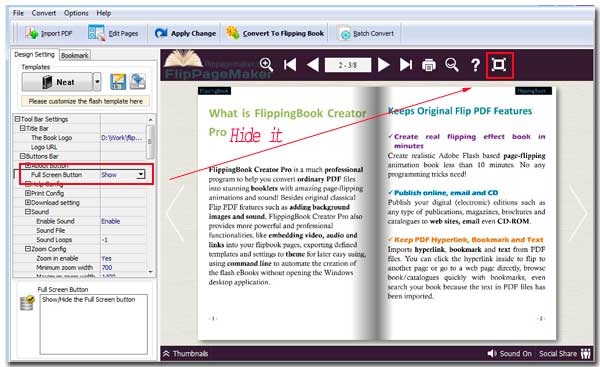Open the Options menu
600x367 pixels.
pos(76,13)
